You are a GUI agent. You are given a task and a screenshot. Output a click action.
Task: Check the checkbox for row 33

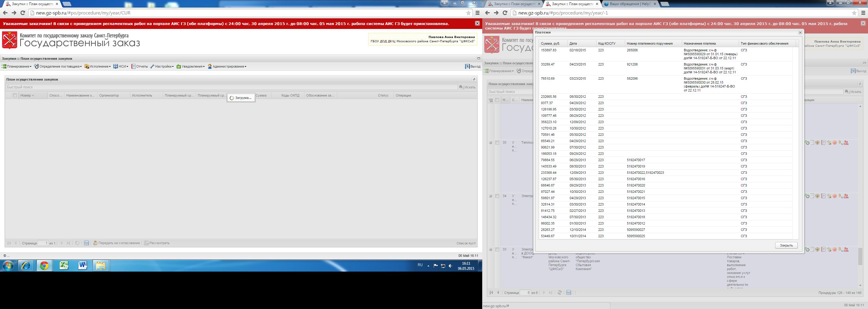[497, 249]
